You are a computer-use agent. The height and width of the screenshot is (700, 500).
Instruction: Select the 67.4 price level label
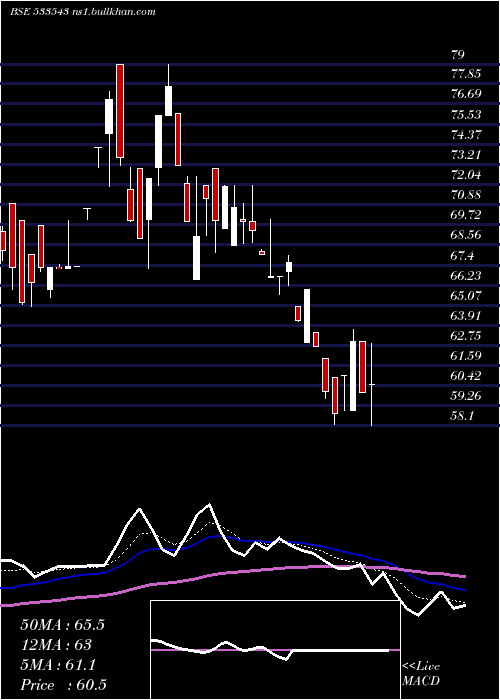tap(462, 255)
